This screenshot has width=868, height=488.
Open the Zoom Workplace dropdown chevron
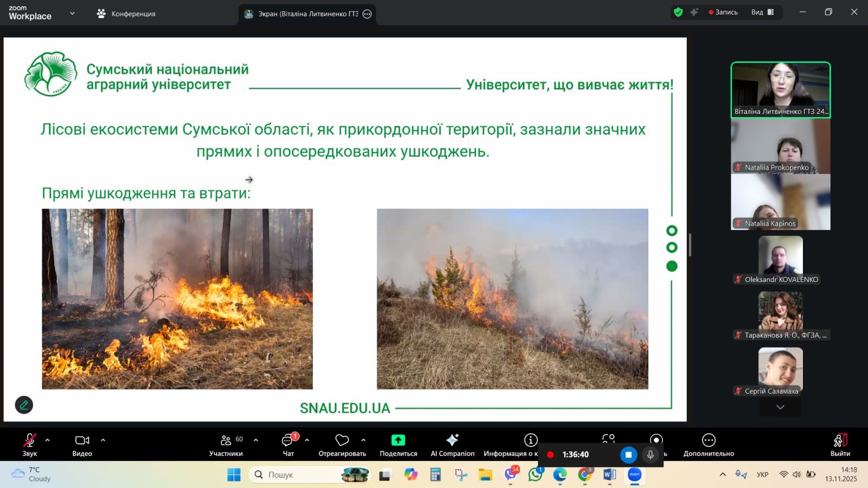coord(72,14)
